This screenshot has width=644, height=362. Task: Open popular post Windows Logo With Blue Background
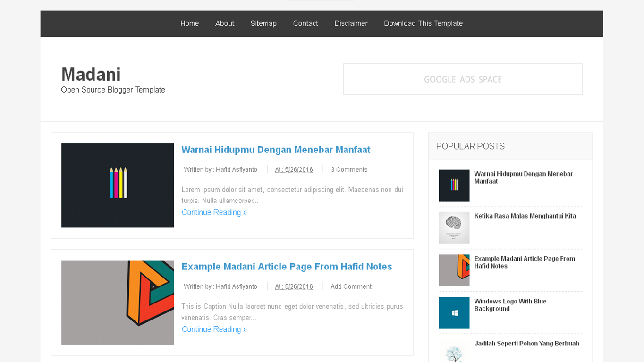tap(510, 305)
